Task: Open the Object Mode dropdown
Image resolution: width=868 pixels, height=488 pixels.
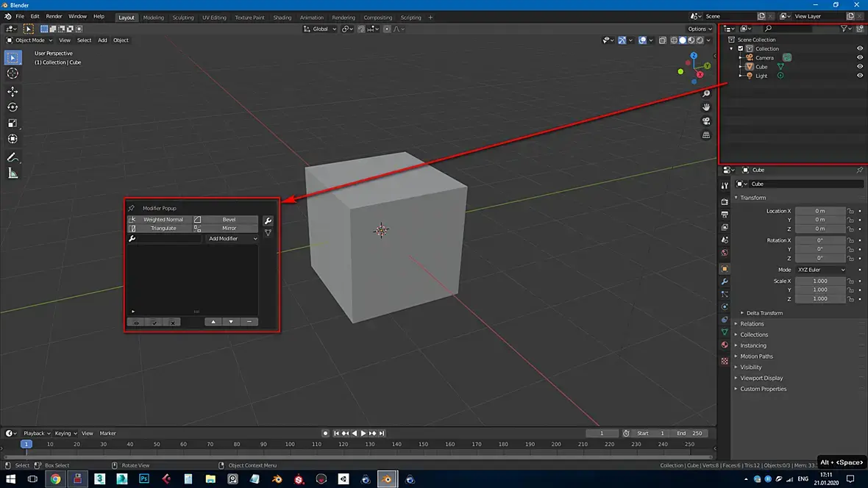Action: pyautogui.click(x=29, y=40)
